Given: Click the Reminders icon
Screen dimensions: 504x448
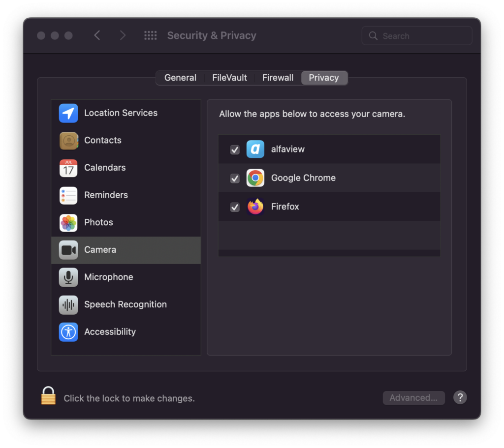Looking at the screenshot, I should pos(68,195).
